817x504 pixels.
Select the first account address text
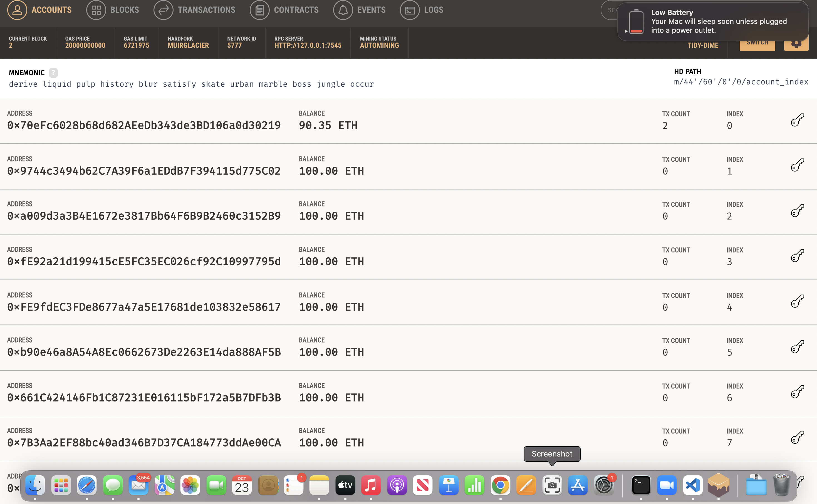pos(144,126)
